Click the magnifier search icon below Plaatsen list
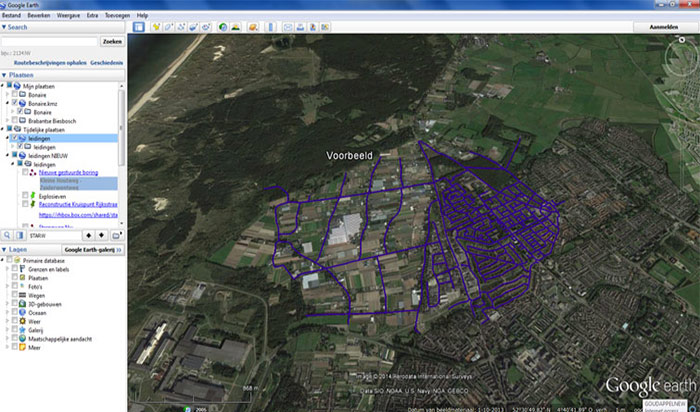The image size is (700, 412). [7, 235]
